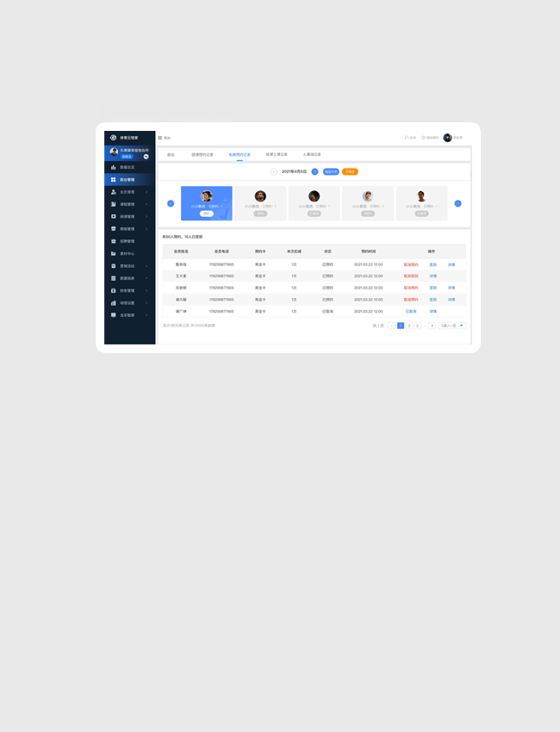Expand the last sidebar item's chevron

coord(146,315)
